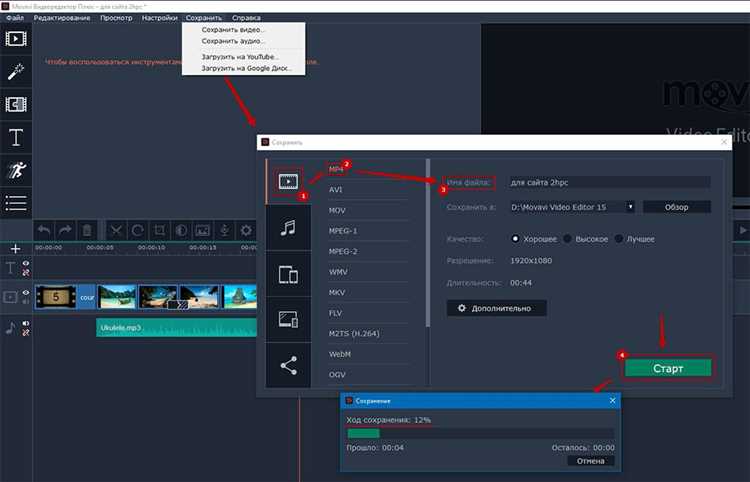Click the Redo arrow in timeline toolbar
The height and width of the screenshot is (482, 750).
[x=65, y=230]
